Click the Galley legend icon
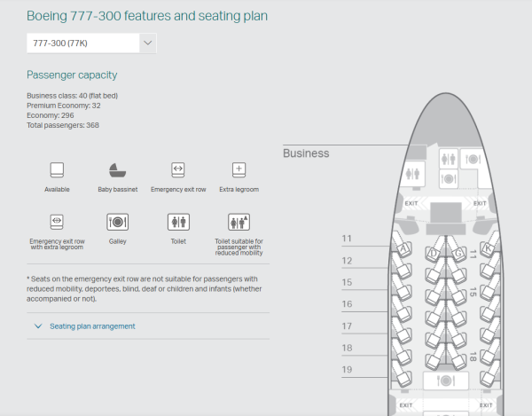 click(117, 221)
